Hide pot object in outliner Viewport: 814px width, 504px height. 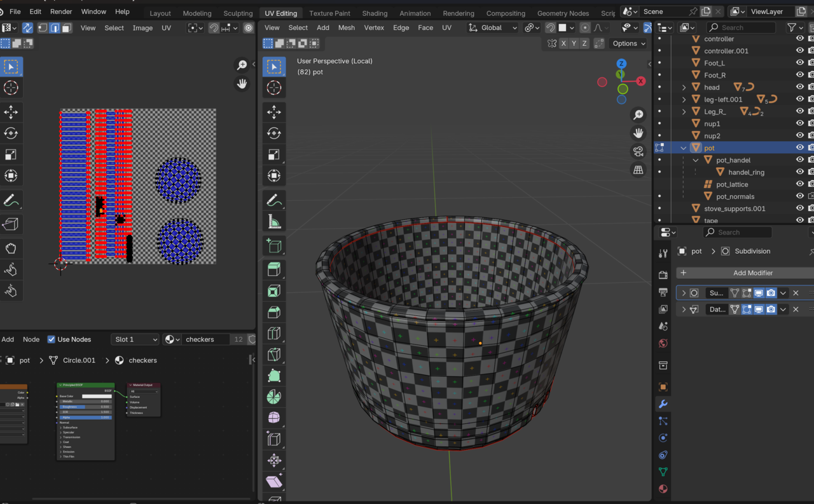[x=800, y=147]
